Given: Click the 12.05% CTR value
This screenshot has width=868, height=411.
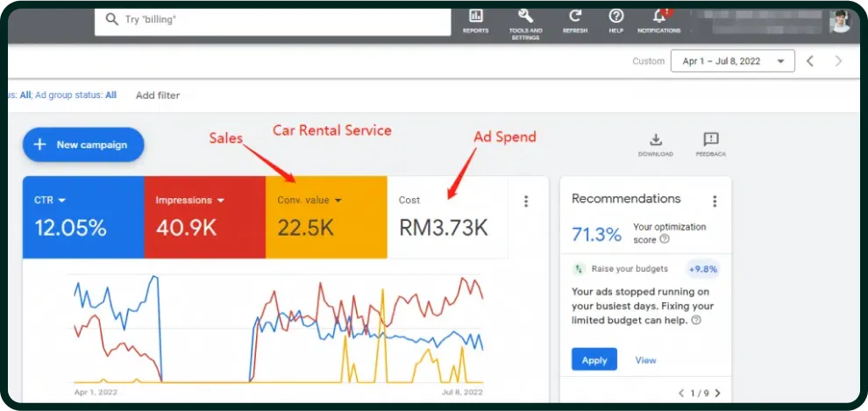Looking at the screenshot, I should [x=70, y=227].
